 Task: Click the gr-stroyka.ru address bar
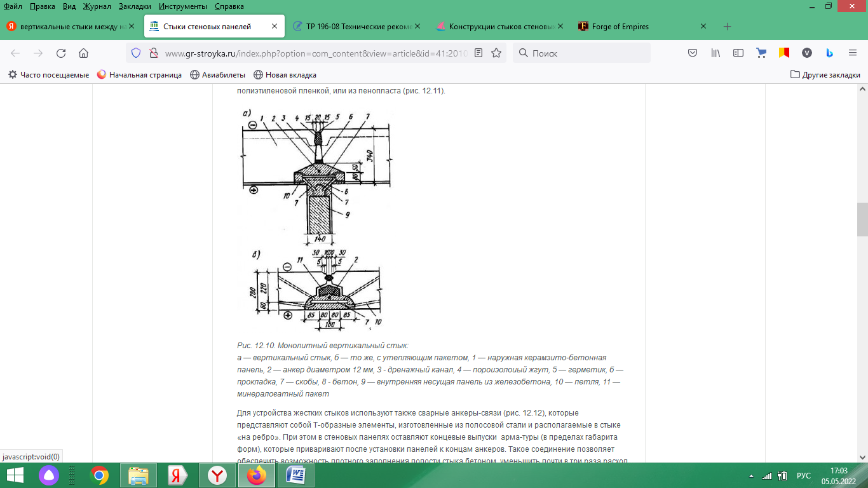pos(316,53)
